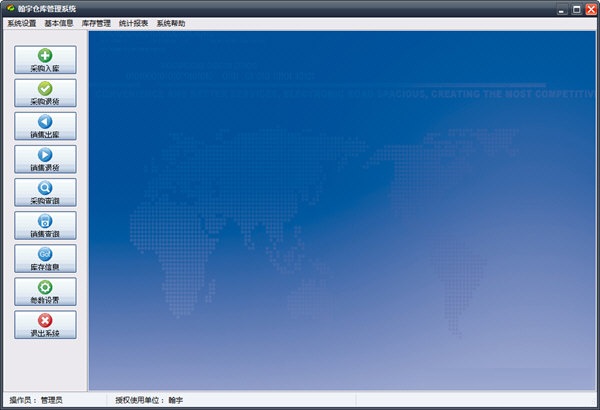Open the 系统帮助 menu
Image resolution: width=600 pixels, height=410 pixels.
(x=171, y=23)
